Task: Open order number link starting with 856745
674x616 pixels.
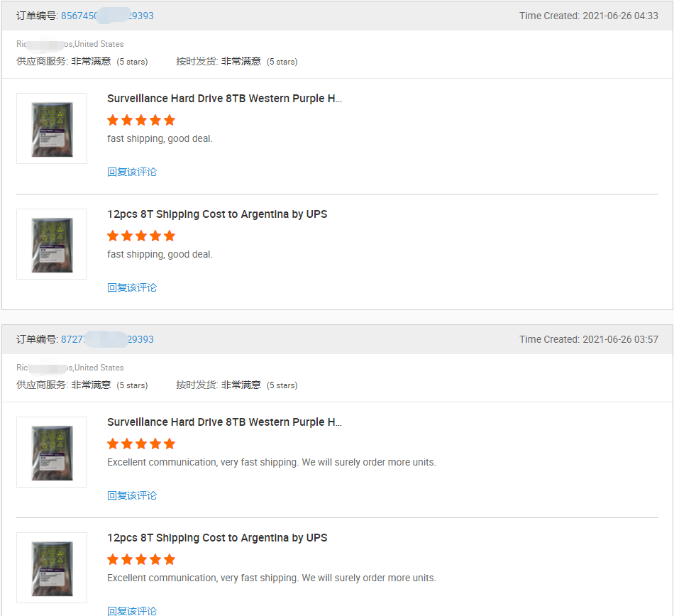Action: [106, 16]
